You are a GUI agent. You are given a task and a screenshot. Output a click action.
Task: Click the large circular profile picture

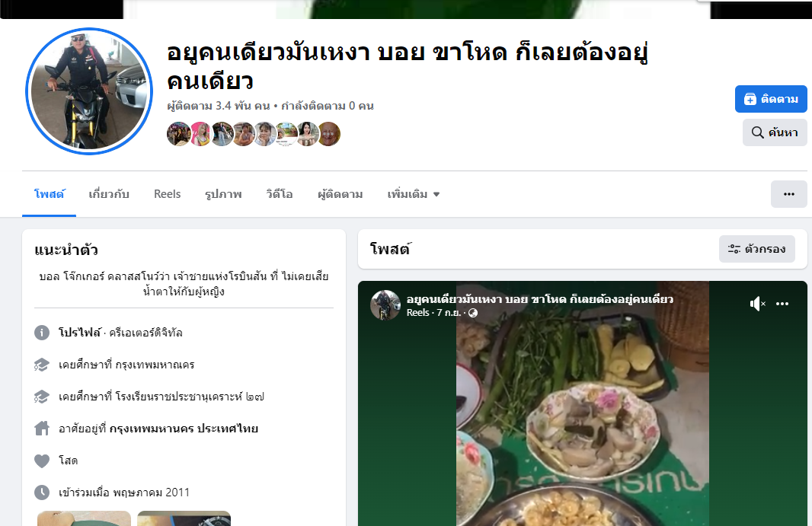pyautogui.click(x=89, y=91)
